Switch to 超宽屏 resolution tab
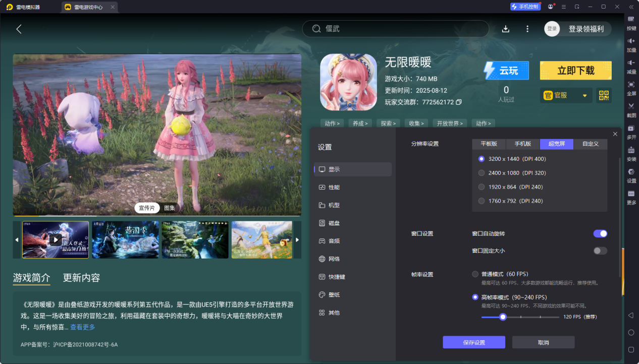The height and width of the screenshot is (364, 639). [x=557, y=144]
